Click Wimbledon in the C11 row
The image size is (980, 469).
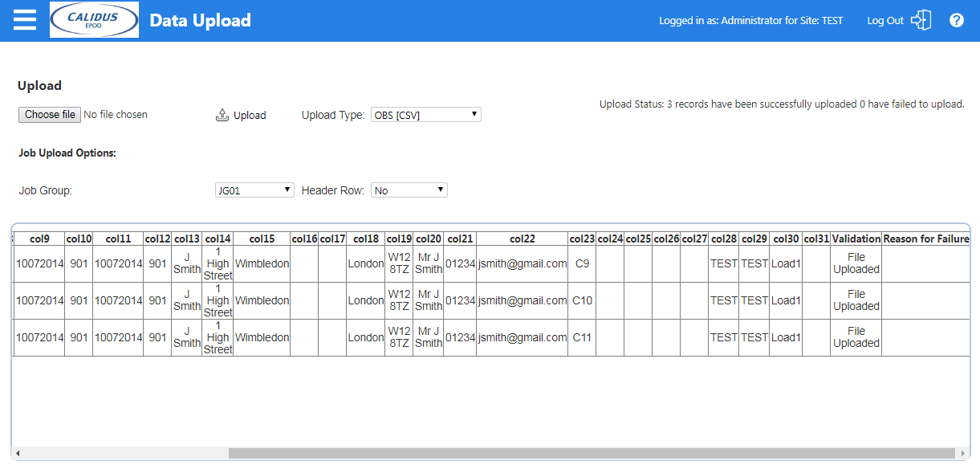coord(262,337)
